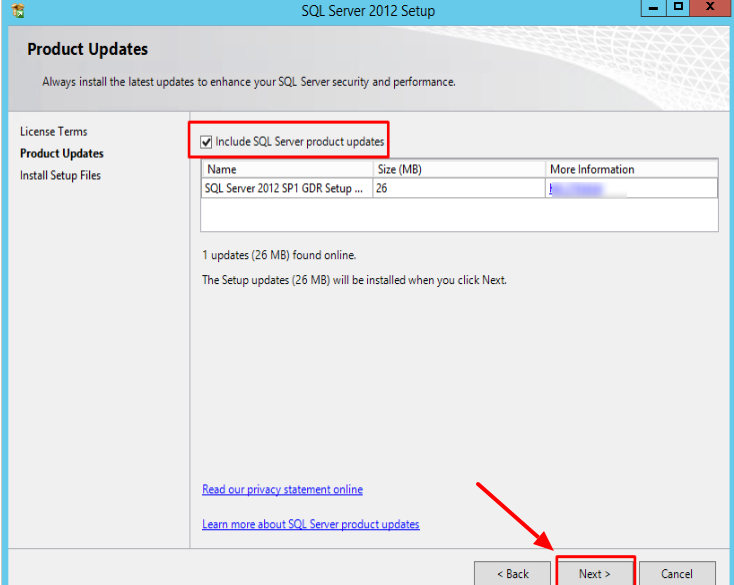Click the More Information column header
Screen dimensions: 734x585
(x=631, y=169)
